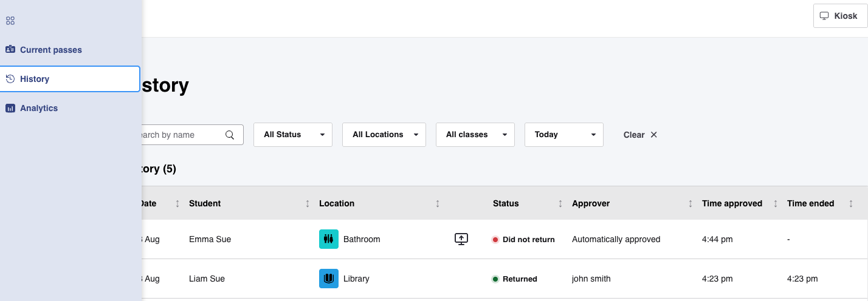Click the X icon beside Clear
This screenshot has width=868, height=301.
click(x=654, y=135)
